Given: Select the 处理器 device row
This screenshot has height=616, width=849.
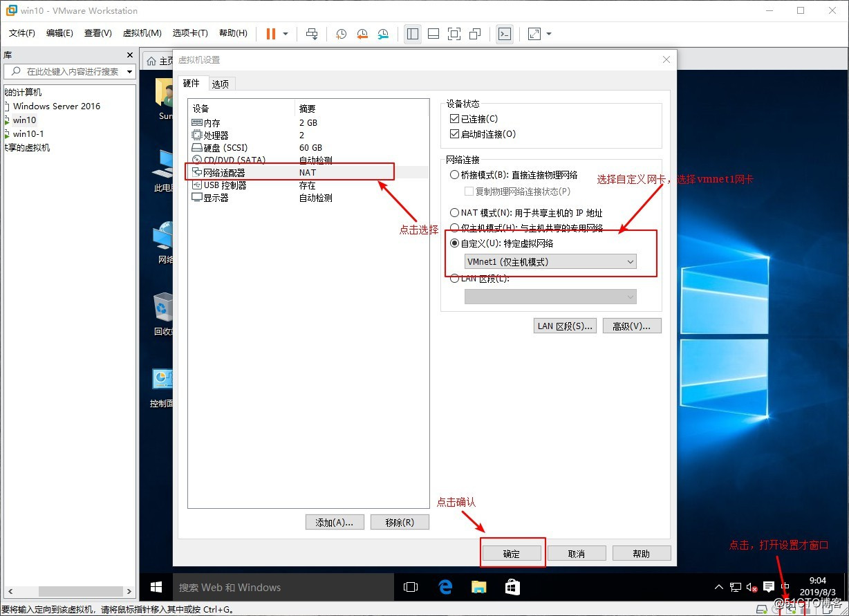Looking at the screenshot, I should pos(308,135).
